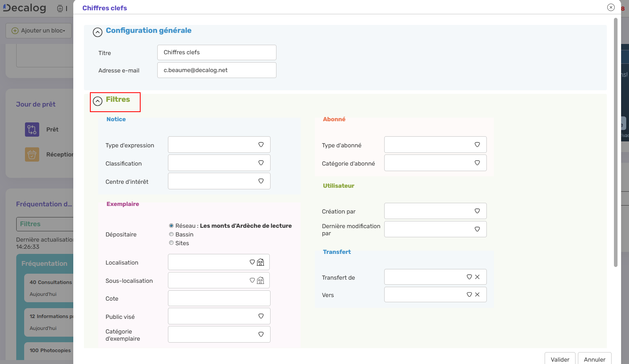The image size is (629, 364).
Task: Collapse the Configuration générale section
Action: click(x=97, y=32)
